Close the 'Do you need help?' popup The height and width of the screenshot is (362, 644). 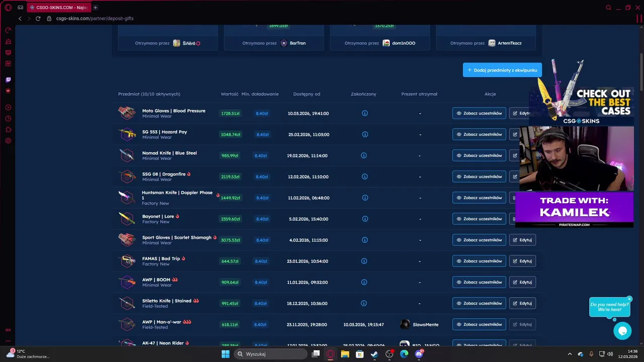(629, 299)
